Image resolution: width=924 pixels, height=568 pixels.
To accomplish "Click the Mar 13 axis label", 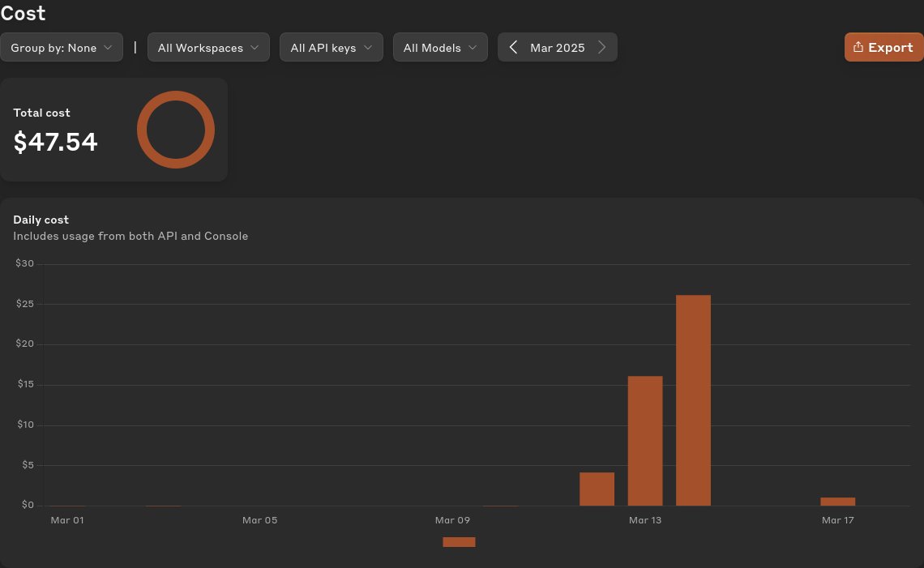I will [645, 520].
